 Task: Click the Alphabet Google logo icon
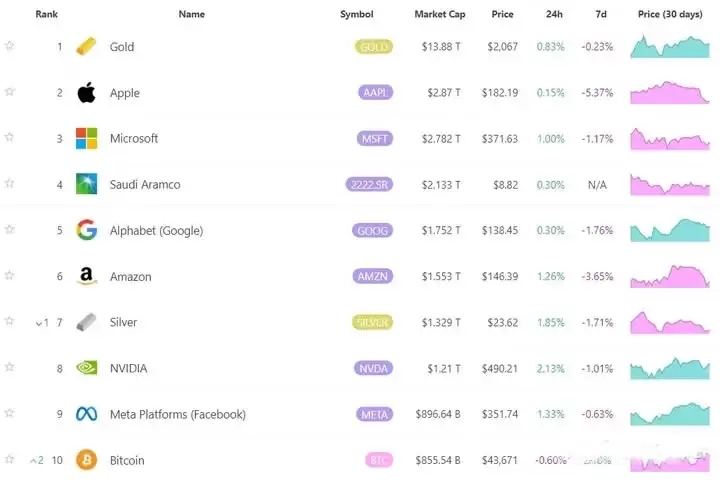coord(87,231)
